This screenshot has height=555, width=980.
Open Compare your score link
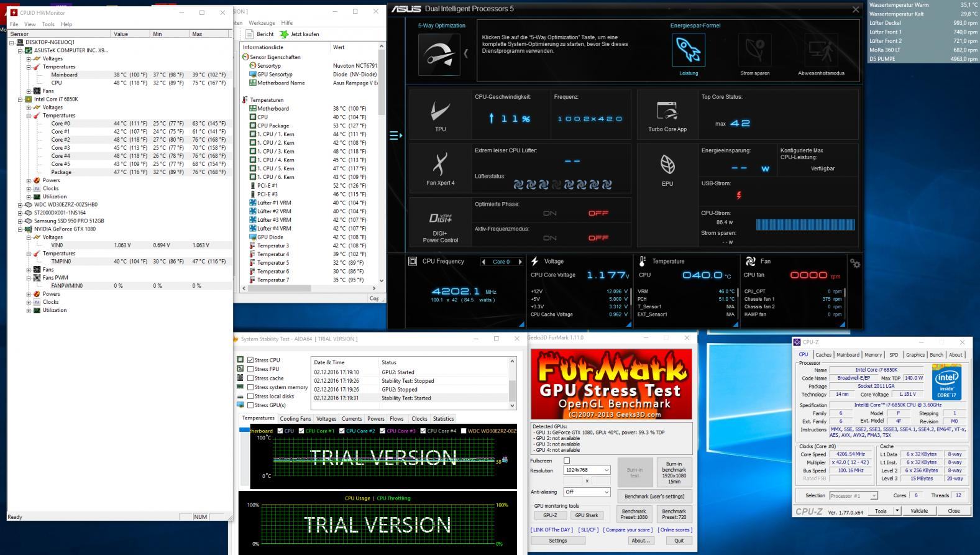pyautogui.click(x=628, y=530)
